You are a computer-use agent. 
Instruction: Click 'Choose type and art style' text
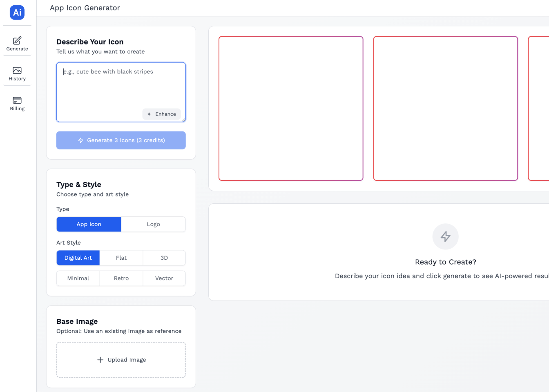pyautogui.click(x=92, y=194)
